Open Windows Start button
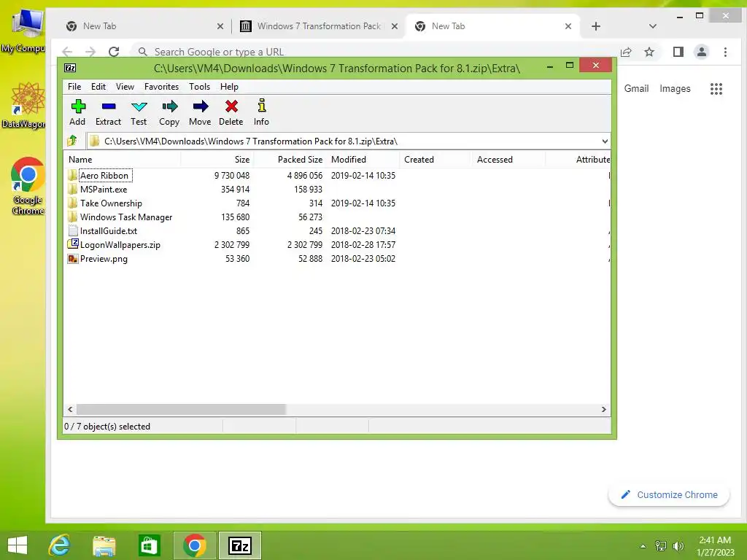 18,545
